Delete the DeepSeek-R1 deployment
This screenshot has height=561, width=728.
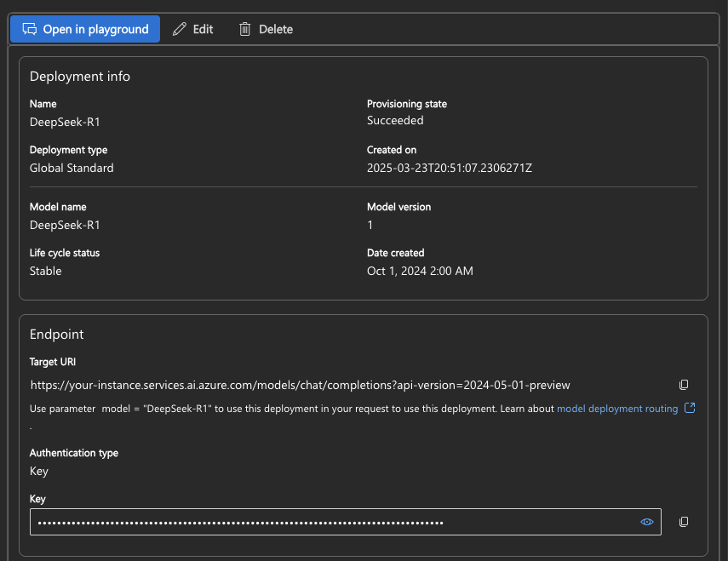click(x=266, y=29)
